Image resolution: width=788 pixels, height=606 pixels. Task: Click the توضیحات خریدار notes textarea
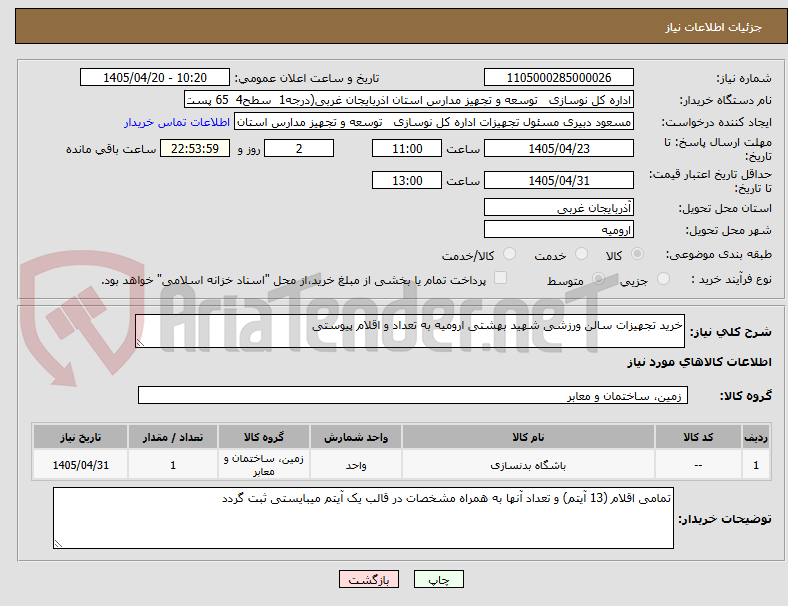(363, 518)
